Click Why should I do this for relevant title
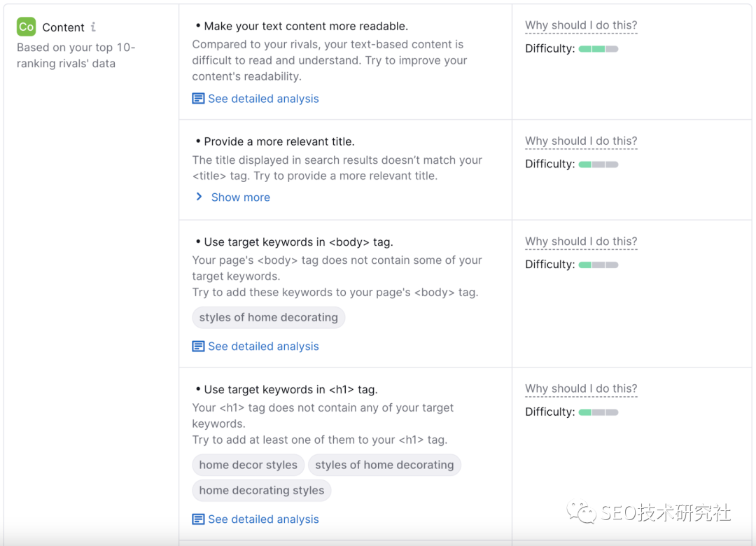The height and width of the screenshot is (546, 756). 581,141
